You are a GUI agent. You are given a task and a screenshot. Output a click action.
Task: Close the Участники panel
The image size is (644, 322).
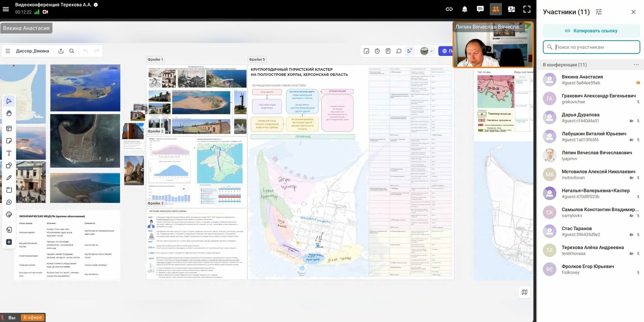[633, 12]
